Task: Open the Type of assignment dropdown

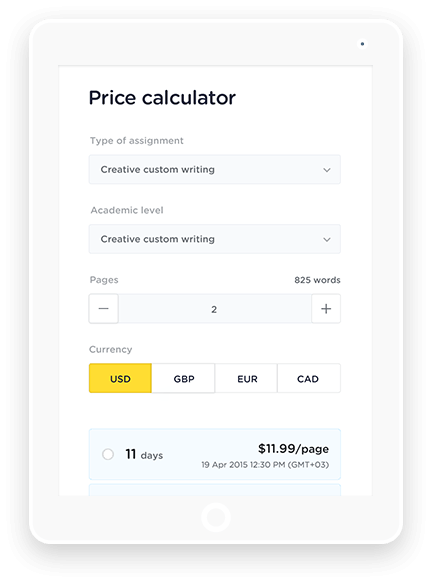Action: tap(214, 169)
